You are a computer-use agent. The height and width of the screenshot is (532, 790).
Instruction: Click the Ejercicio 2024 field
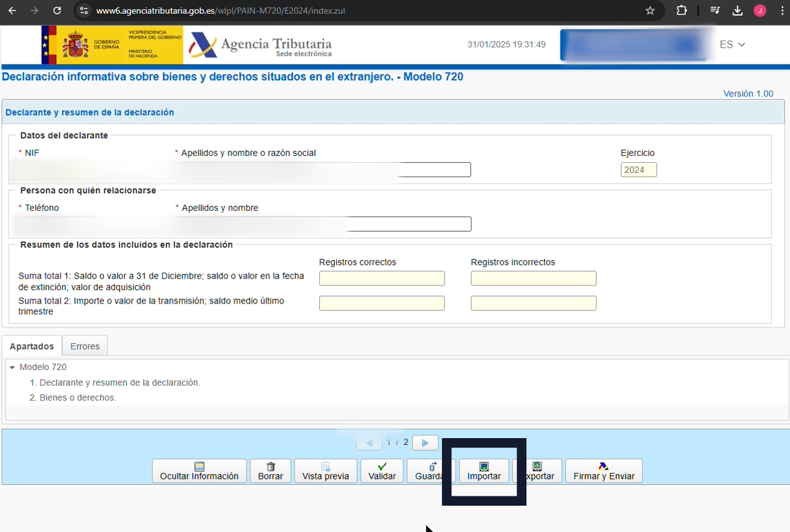coord(638,170)
